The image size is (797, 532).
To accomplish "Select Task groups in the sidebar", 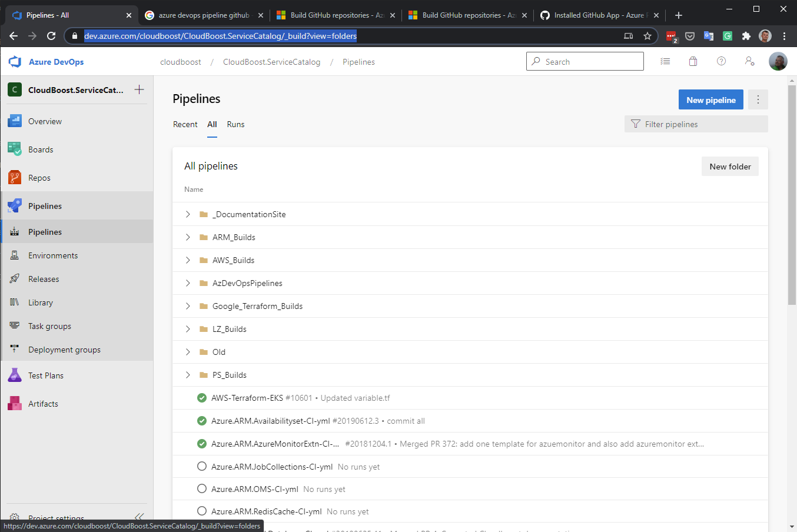I will pos(49,325).
